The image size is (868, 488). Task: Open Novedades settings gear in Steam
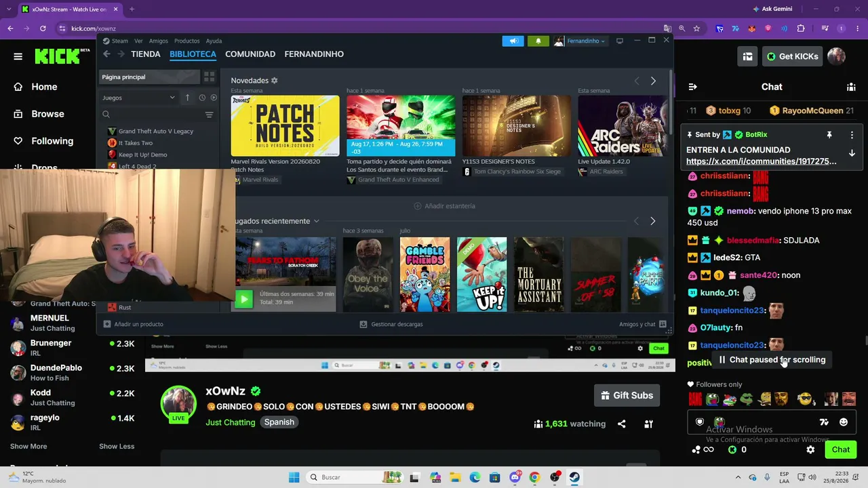click(x=274, y=81)
